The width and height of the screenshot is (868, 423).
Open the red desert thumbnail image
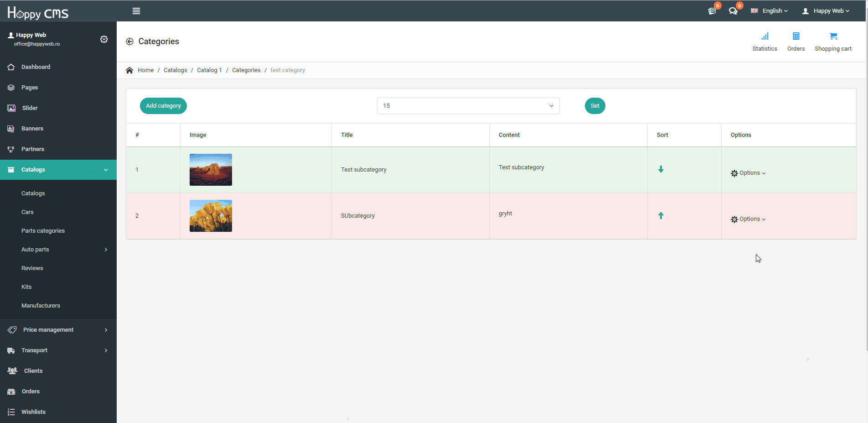pos(211,170)
